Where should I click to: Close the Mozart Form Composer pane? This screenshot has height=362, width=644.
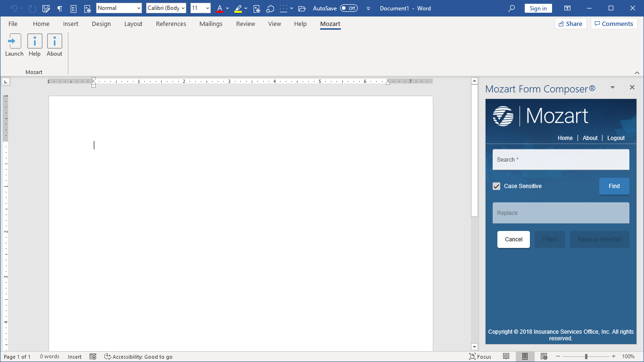pyautogui.click(x=632, y=87)
